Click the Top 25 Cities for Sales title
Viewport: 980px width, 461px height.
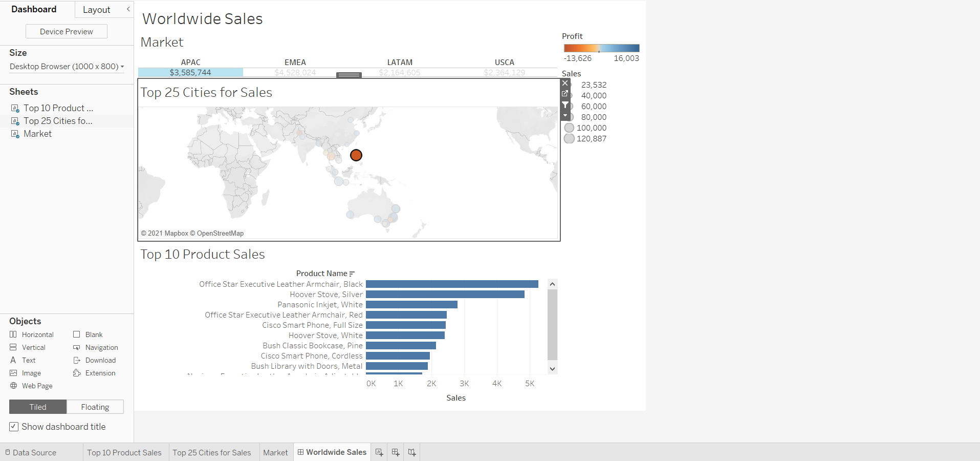pos(206,92)
